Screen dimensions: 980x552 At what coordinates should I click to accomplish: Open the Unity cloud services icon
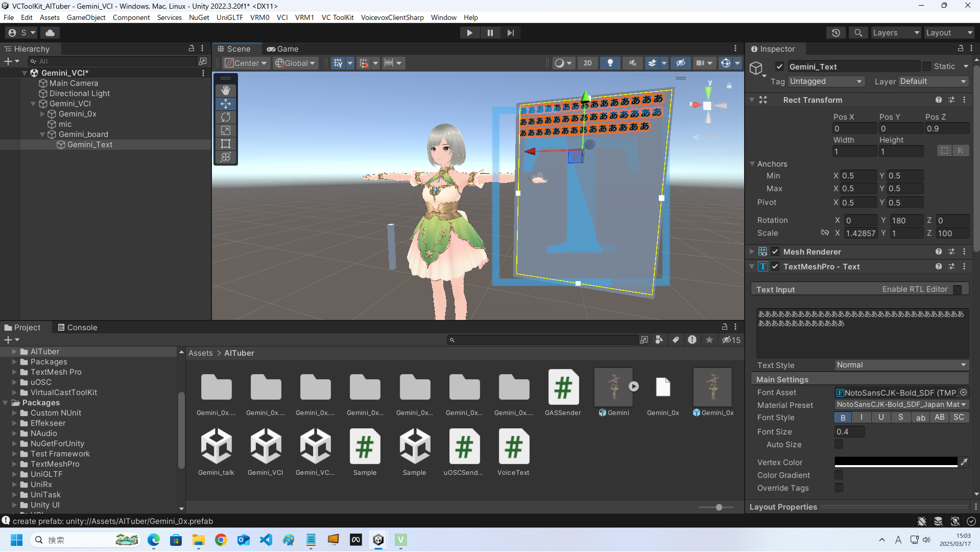pos(50,33)
